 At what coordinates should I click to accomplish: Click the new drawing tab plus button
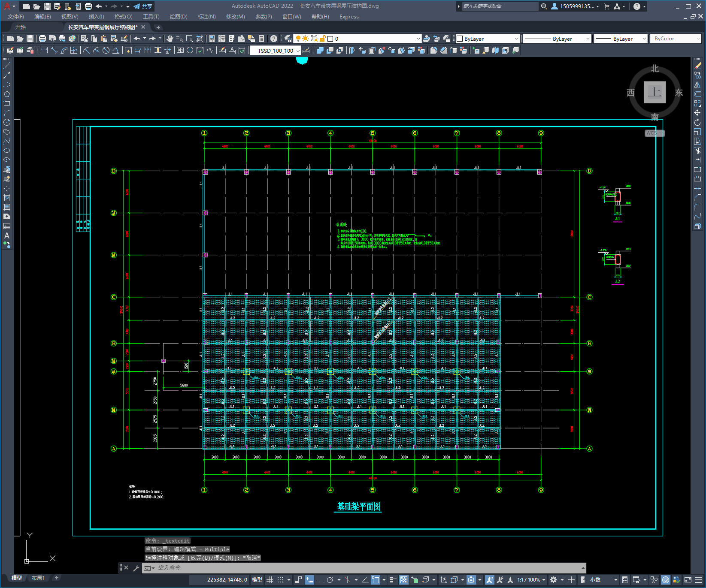point(158,27)
